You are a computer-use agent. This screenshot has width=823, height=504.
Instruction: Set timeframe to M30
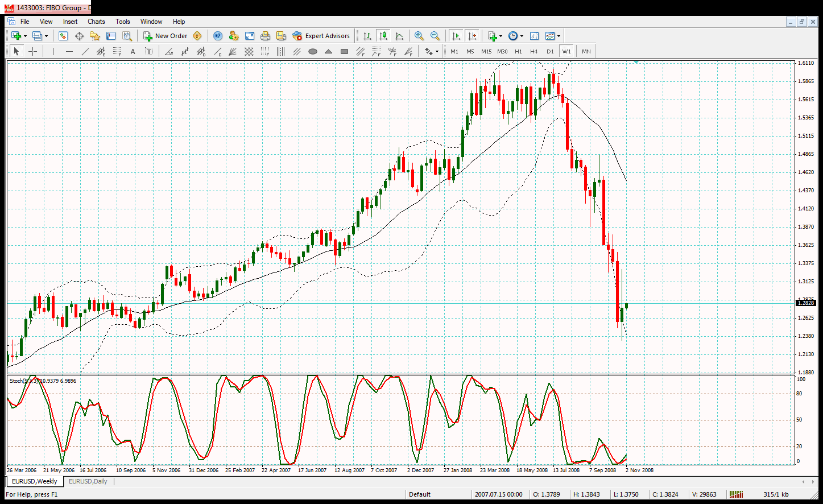tap(502, 51)
